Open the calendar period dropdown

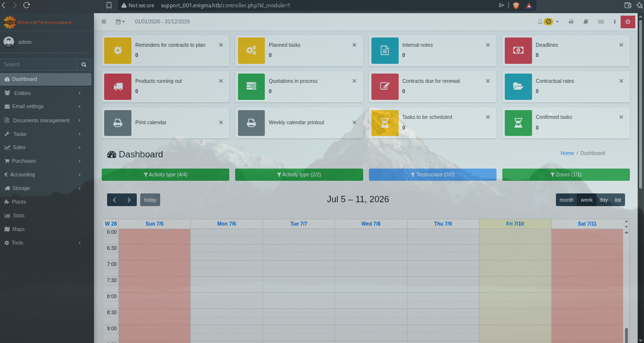point(120,21)
